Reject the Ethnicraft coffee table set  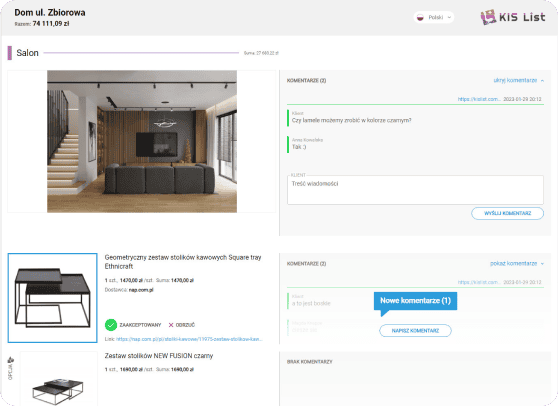pyautogui.click(x=182, y=325)
